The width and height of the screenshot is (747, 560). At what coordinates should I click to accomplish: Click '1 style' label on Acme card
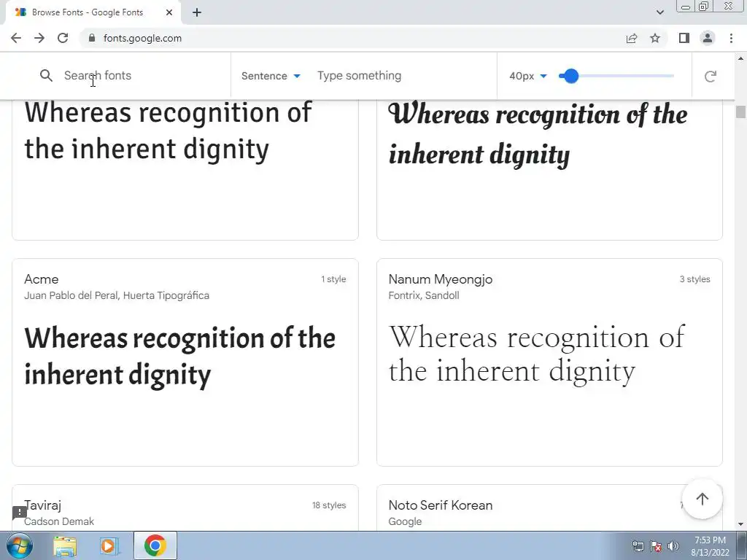[333, 279]
